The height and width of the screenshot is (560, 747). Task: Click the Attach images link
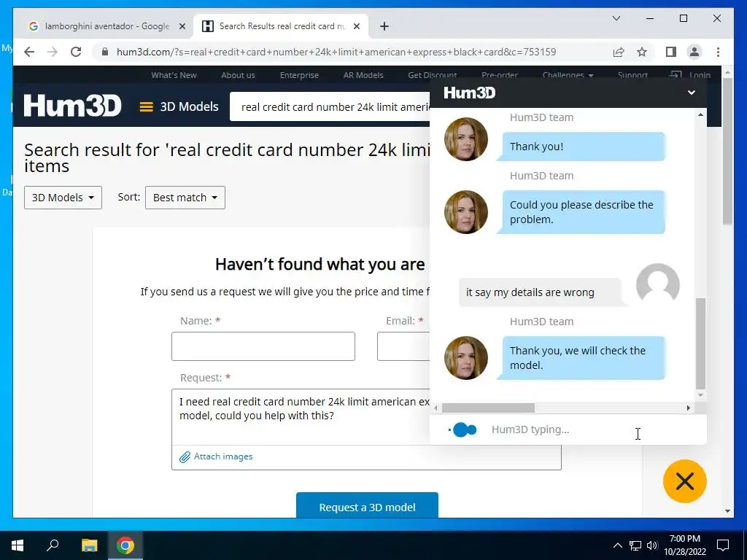pos(216,456)
